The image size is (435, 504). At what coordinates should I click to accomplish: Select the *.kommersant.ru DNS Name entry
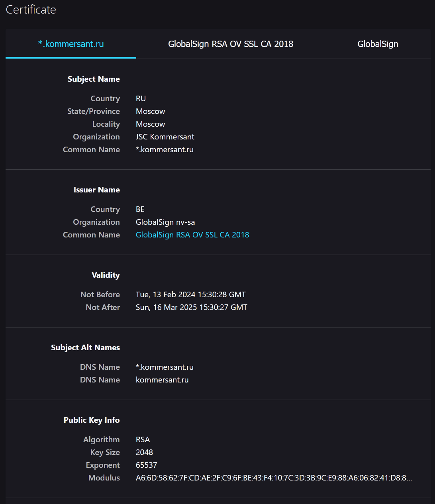tap(165, 367)
